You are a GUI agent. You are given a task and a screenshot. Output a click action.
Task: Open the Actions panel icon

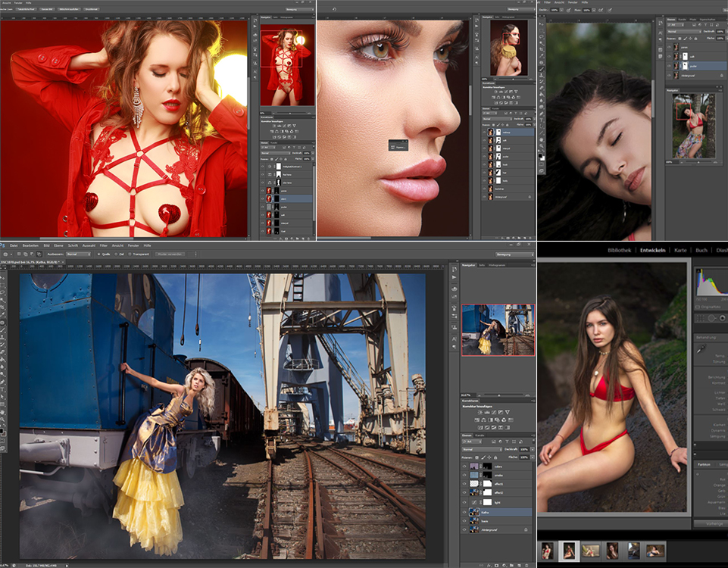pyautogui.click(x=454, y=277)
